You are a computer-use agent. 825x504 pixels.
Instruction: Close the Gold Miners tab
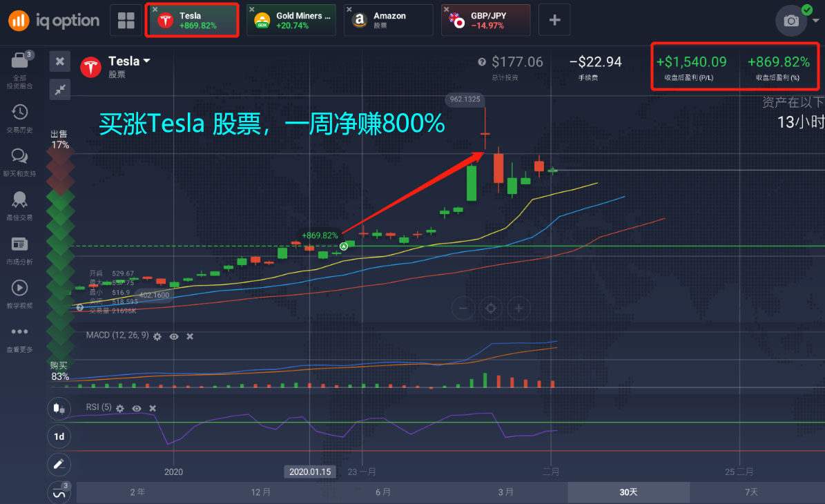[251, 10]
